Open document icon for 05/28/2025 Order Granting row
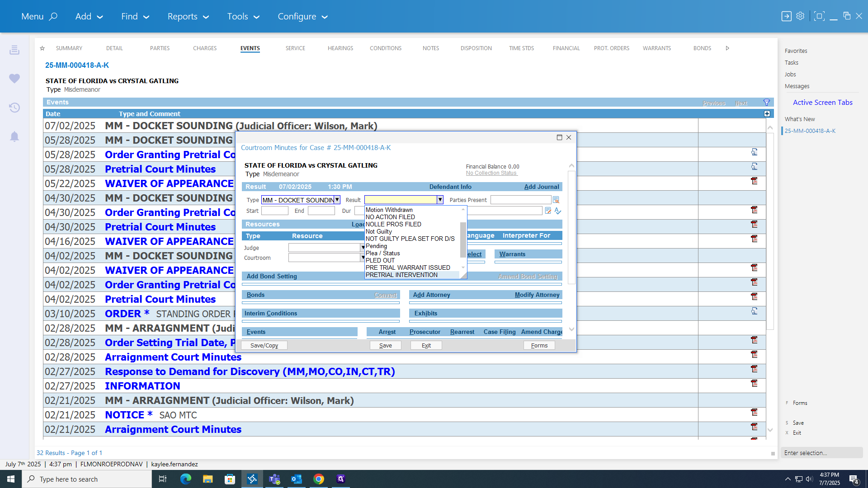This screenshot has width=868, height=488. point(754,152)
